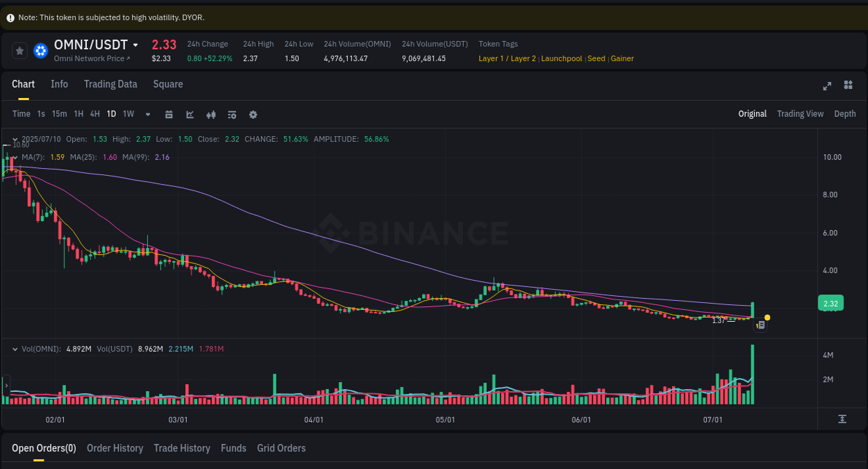Select the line chart style icon

190,114
